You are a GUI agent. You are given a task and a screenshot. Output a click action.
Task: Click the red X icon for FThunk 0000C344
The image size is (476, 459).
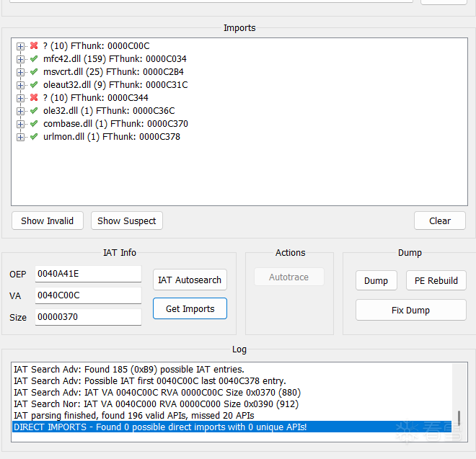tap(34, 97)
